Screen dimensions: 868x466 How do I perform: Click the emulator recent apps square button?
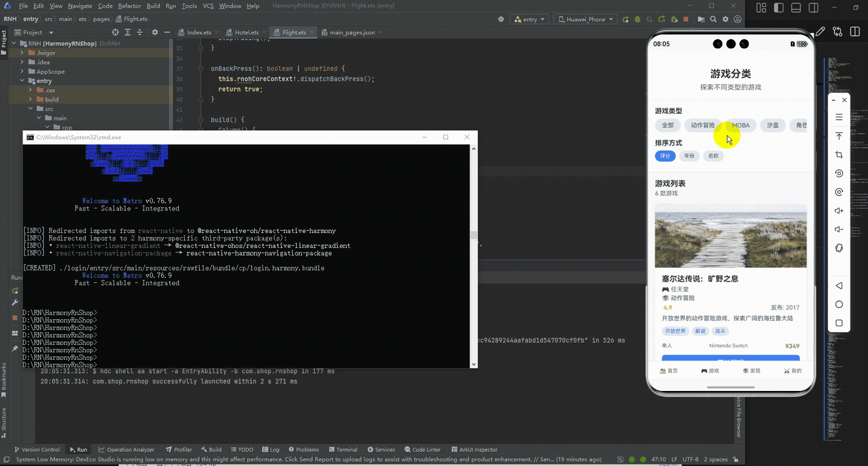coord(839,323)
